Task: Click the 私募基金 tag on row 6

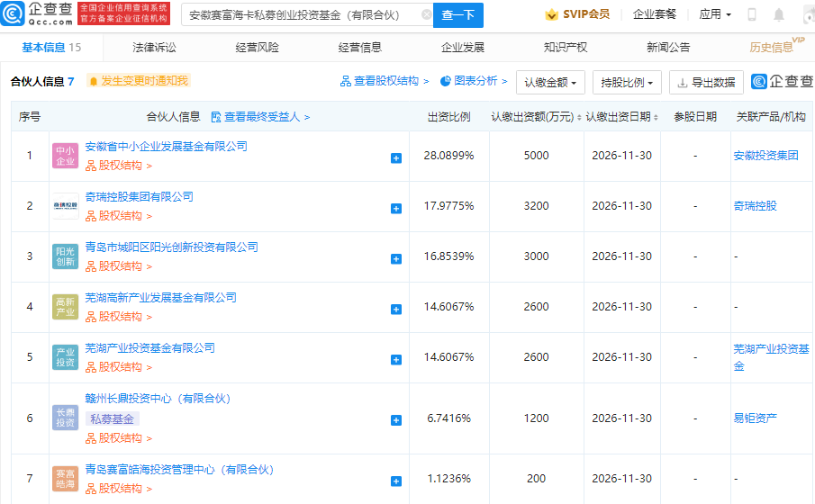Action: (113, 418)
